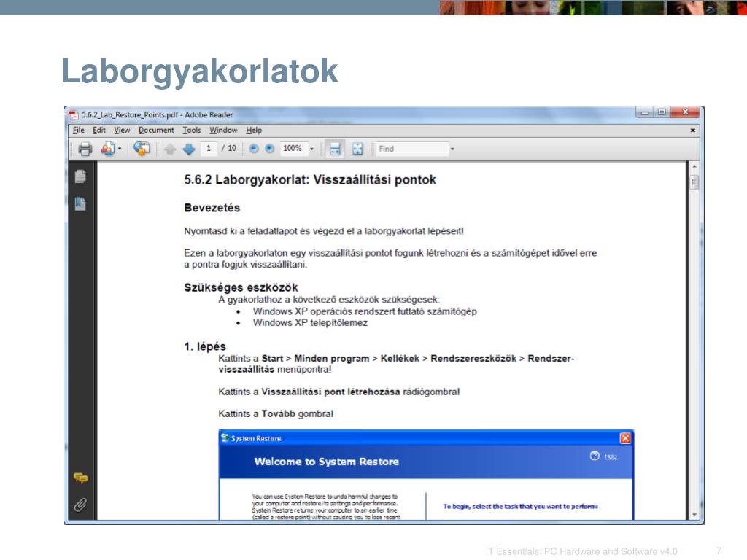This screenshot has height=560, width=747.
Task: Click the 'Bevezetés' heading
Action: (212, 208)
